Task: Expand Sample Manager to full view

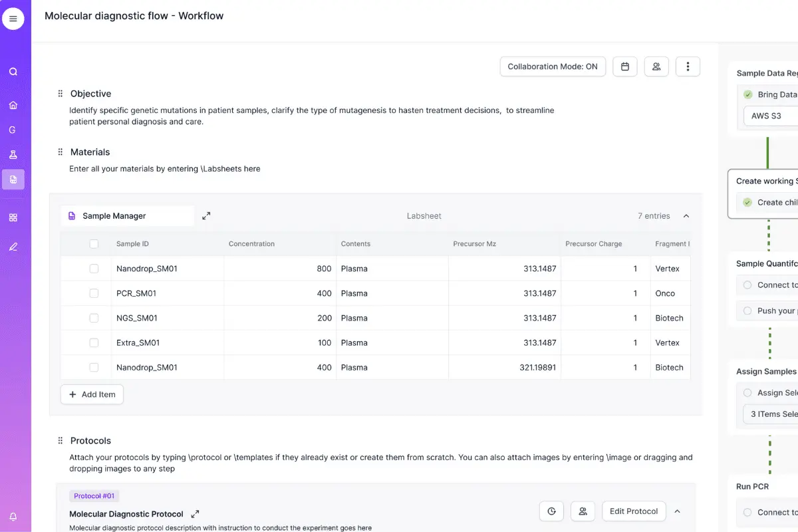Action: [206, 216]
